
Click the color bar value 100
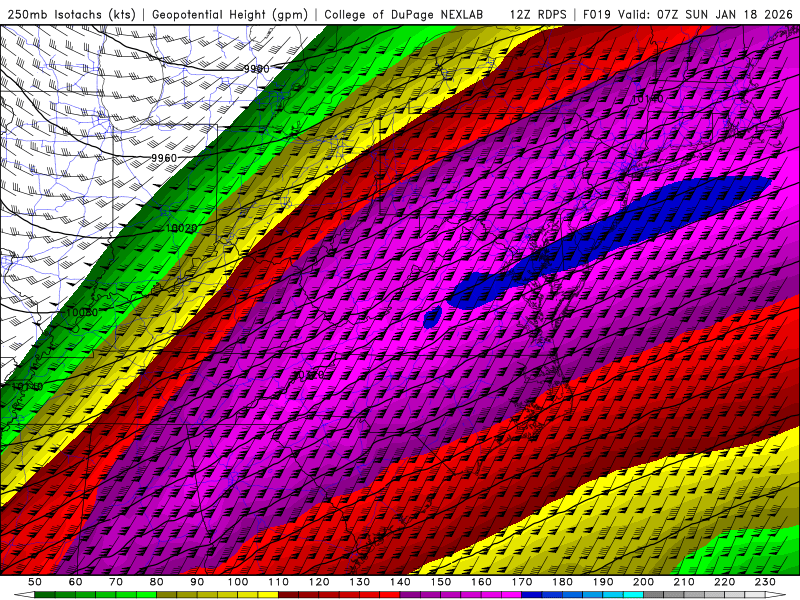click(238, 582)
